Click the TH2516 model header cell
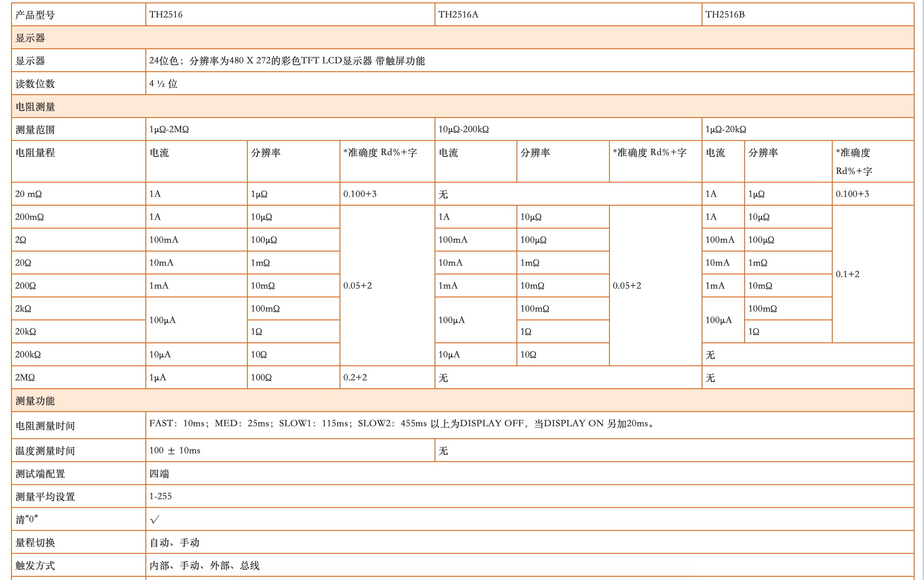This screenshot has height=580, width=924. pyautogui.click(x=290, y=14)
